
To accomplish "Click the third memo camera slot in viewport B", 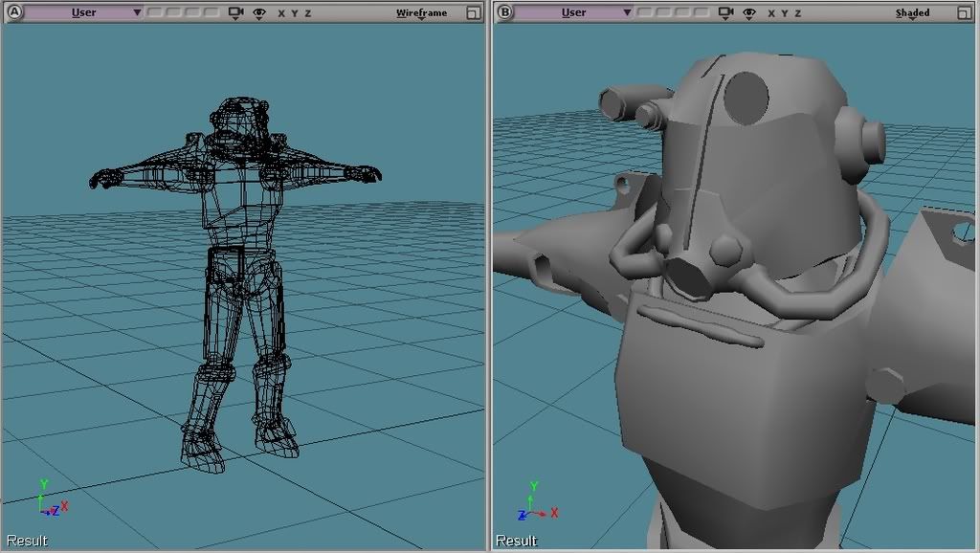I will (682, 12).
